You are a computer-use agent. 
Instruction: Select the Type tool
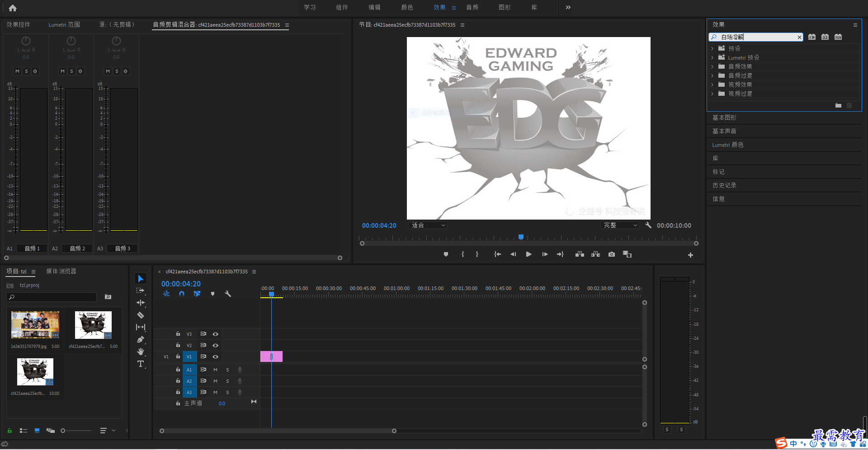point(141,364)
